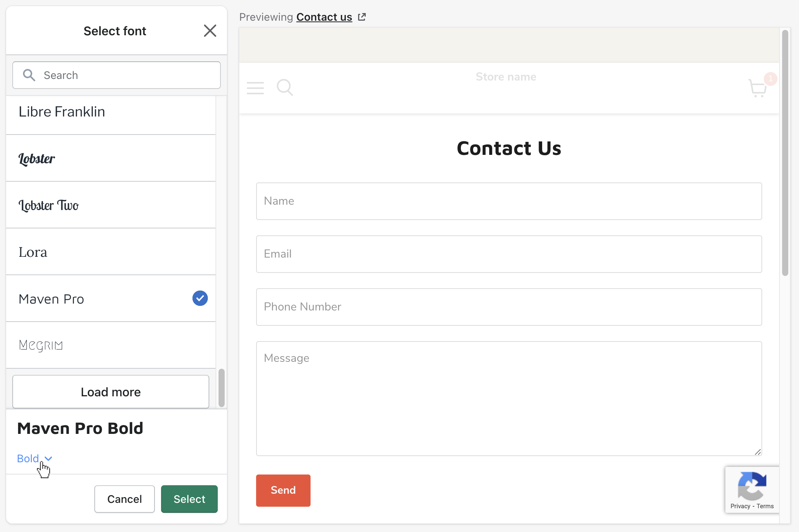Image resolution: width=799 pixels, height=532 pixels.
Task: Choose the Megrim font
Action: tap(111, 345)
